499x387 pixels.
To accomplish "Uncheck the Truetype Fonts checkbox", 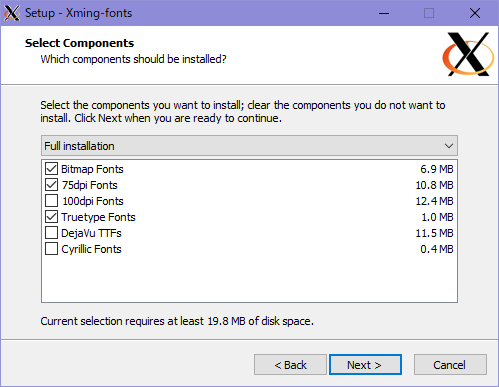I will click(51, 217).
